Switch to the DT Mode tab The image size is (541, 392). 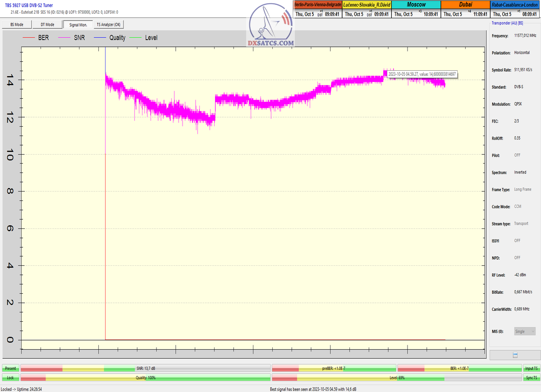[x=47, y=25]
